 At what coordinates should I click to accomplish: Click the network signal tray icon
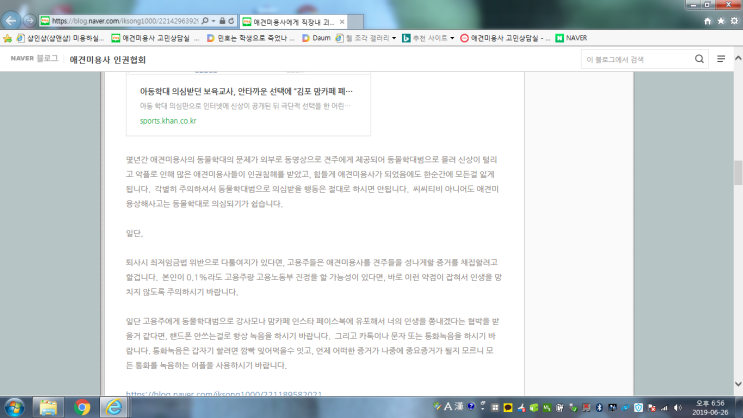(x=664, y=408)
